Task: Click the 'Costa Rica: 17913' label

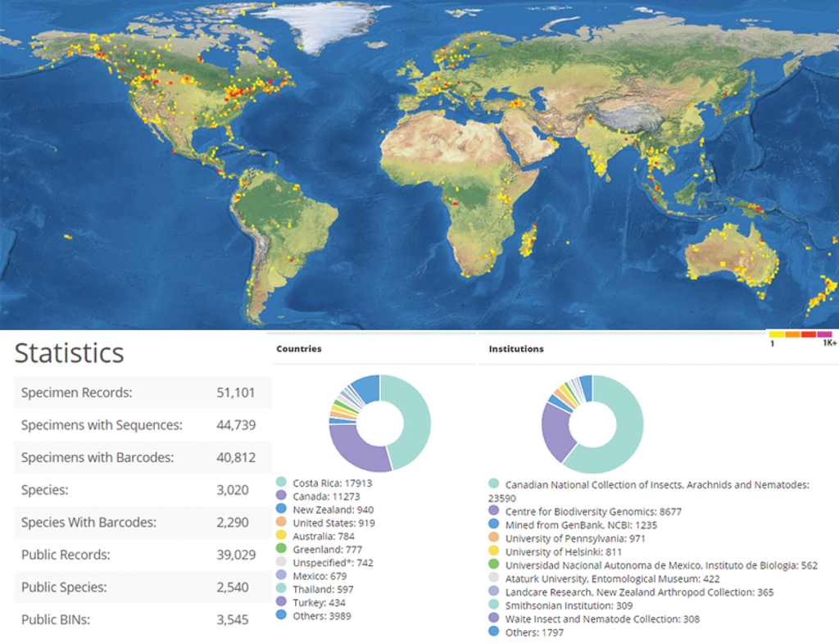Action: point(333,483)
